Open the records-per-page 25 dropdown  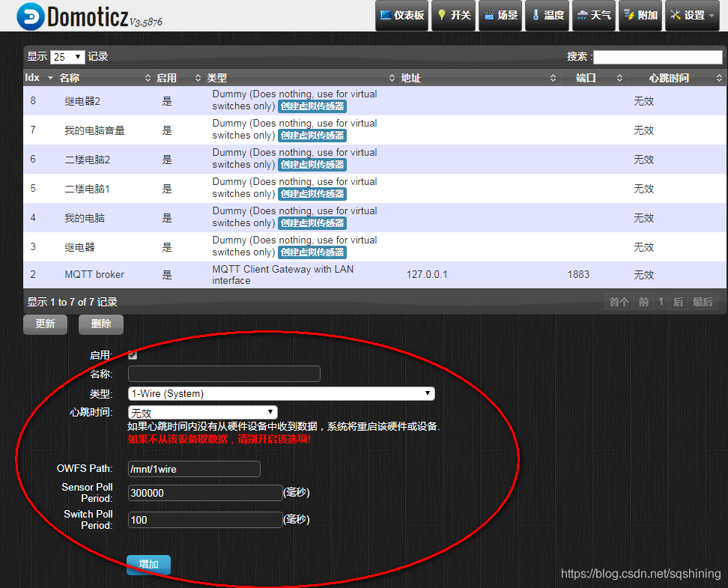click(67, 57)
